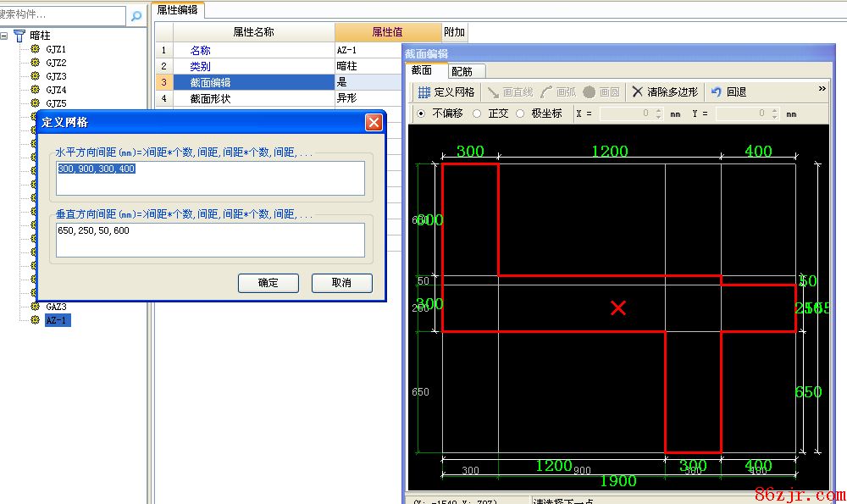Switch to the 配筋 tab
The width and height of the screenshot is (847, 504).
[x=462, y=71]
